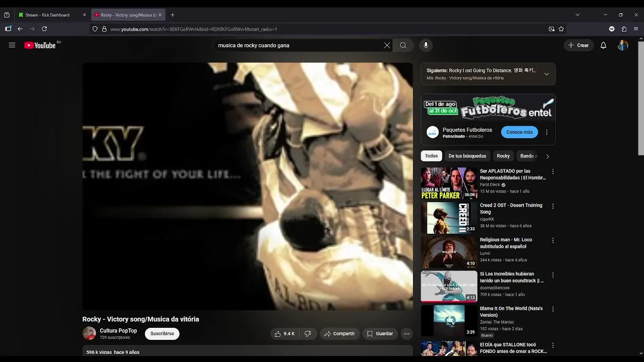Like the video with thumbs up
The width and height of the screenshot is (644, 362).
click(284, 334)
